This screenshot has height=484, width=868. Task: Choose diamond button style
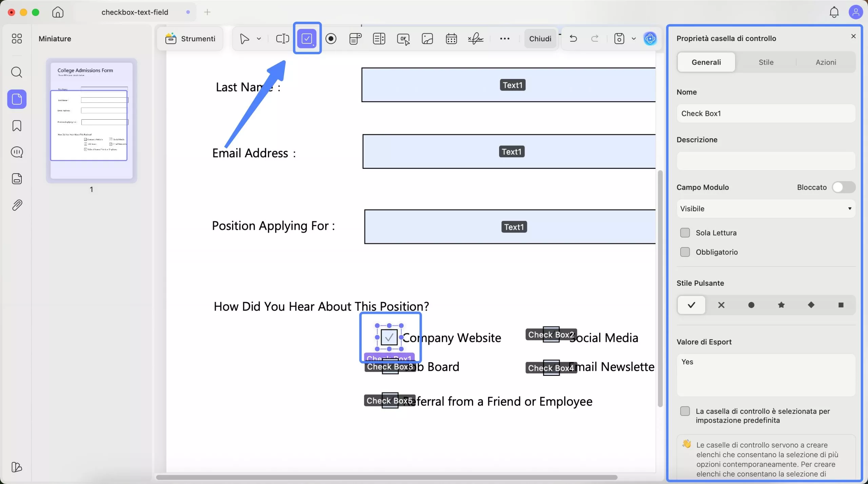point(811,305)
